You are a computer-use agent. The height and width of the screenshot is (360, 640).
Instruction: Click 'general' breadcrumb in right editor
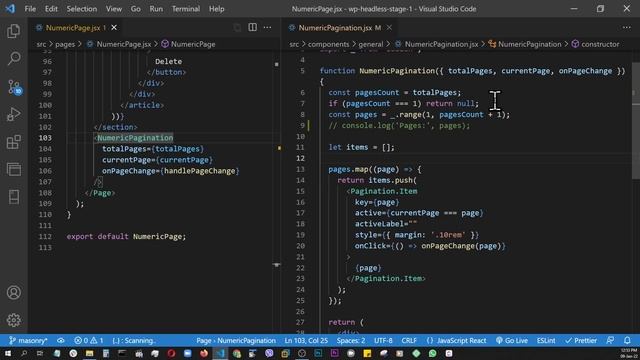tap(371, 44)
